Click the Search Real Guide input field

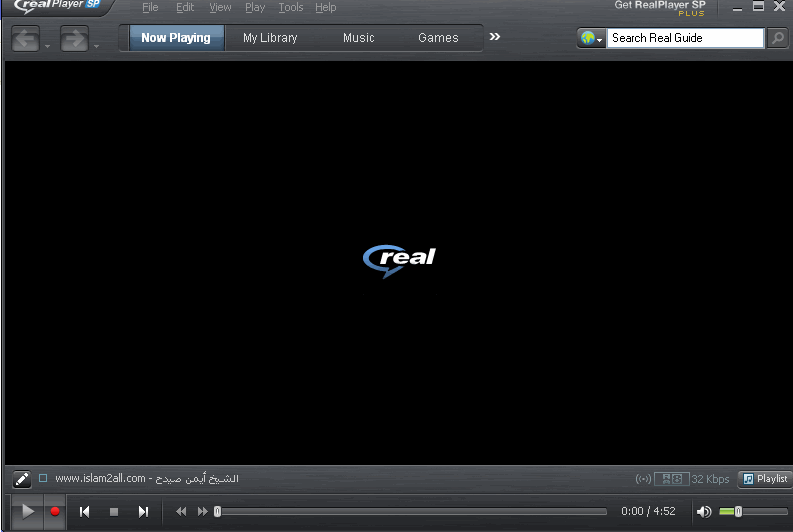point(685,38)
